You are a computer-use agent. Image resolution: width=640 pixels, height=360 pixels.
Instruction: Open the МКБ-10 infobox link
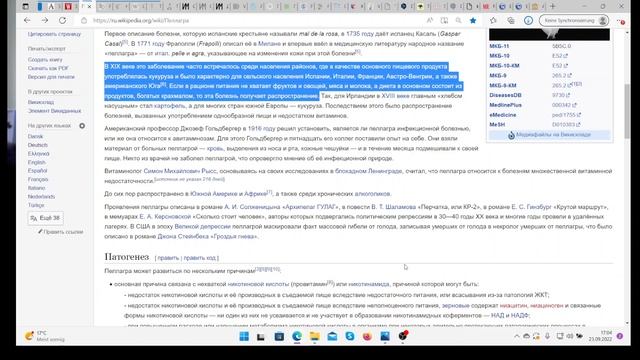pos(499,56)
